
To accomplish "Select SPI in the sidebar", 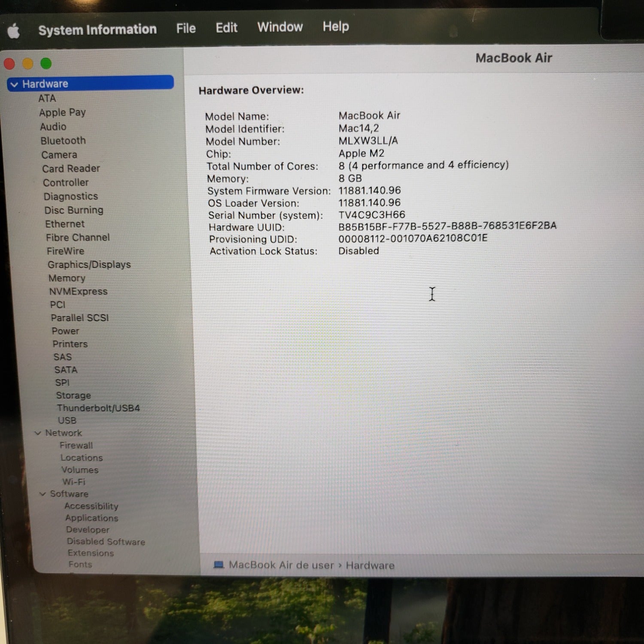I will pyautogui.click(x=62, y=383).
